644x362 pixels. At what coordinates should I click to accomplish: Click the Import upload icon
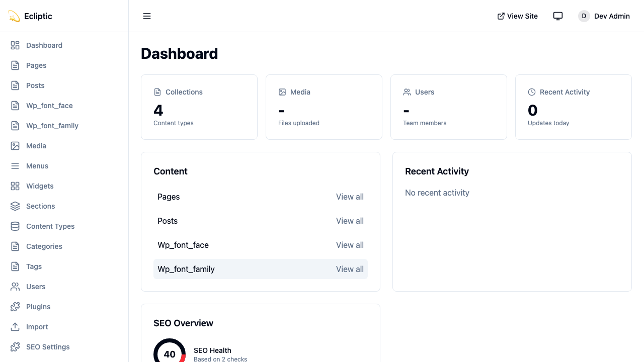pos(15,327)
